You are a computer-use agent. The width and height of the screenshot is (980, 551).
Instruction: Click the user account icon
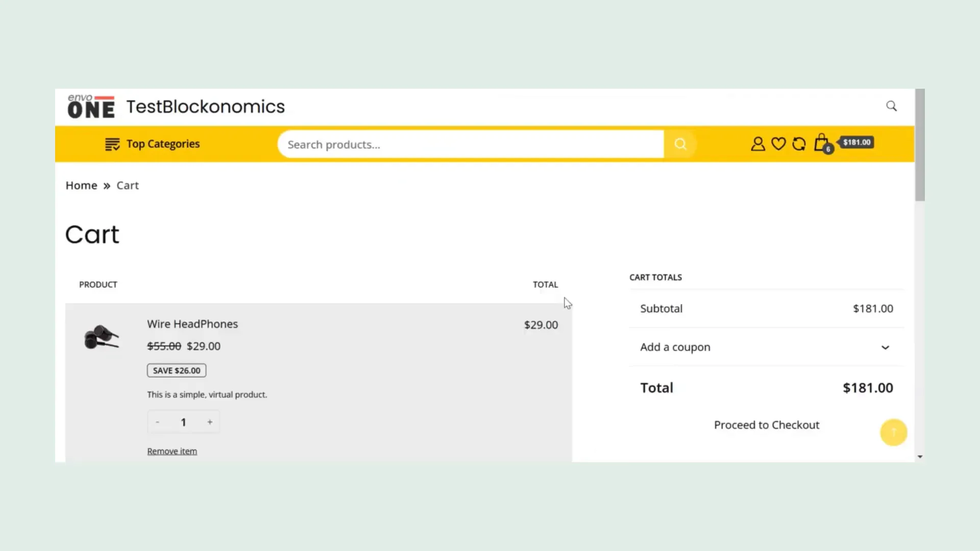pyautogui.click(x=758, y=143)
